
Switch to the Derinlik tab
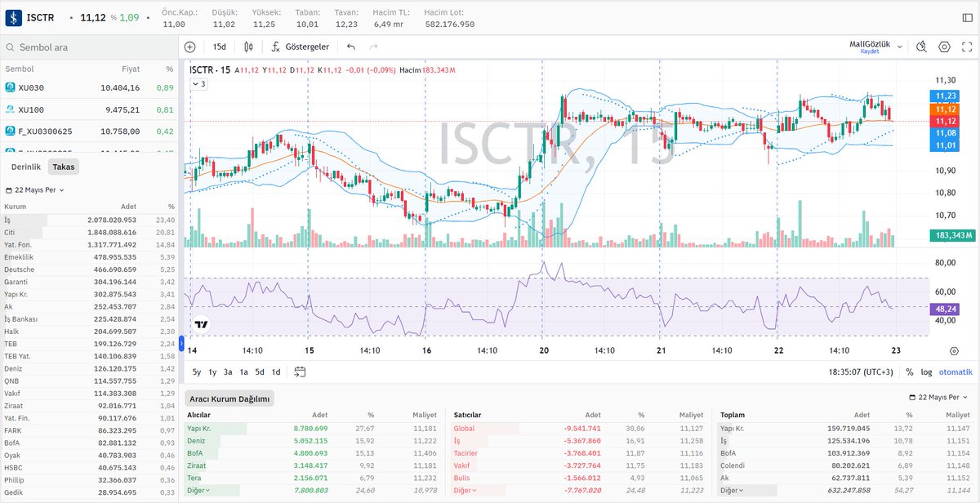26,167
